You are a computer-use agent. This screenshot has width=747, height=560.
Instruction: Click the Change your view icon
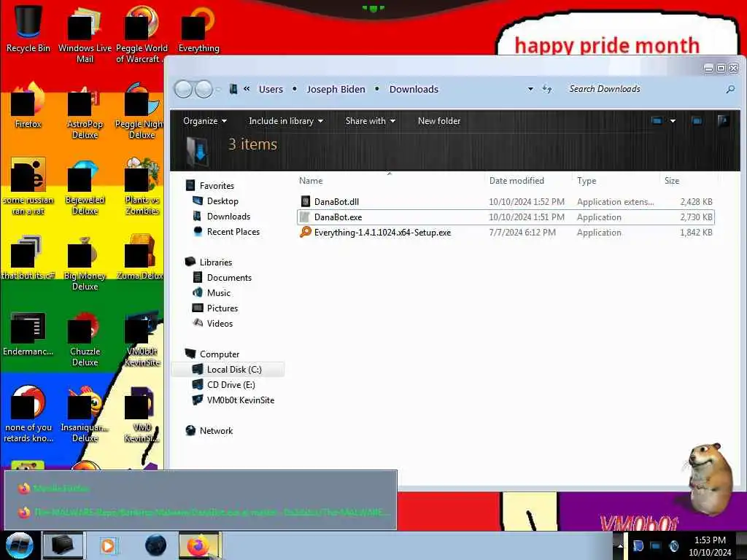(x=657, y=121)
